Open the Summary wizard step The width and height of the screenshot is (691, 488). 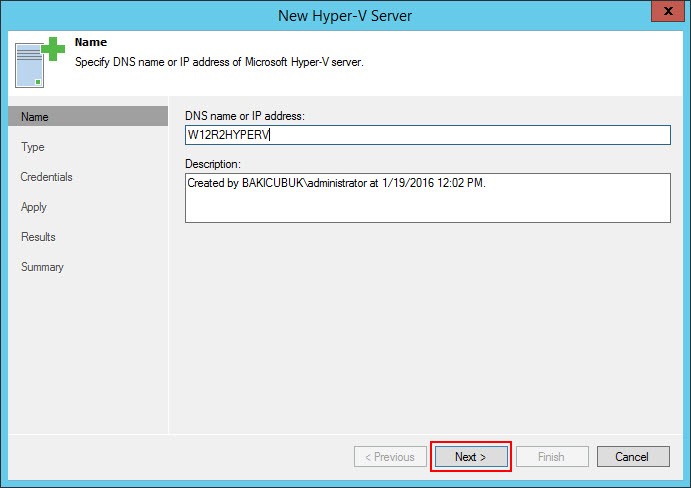(42, 267)
